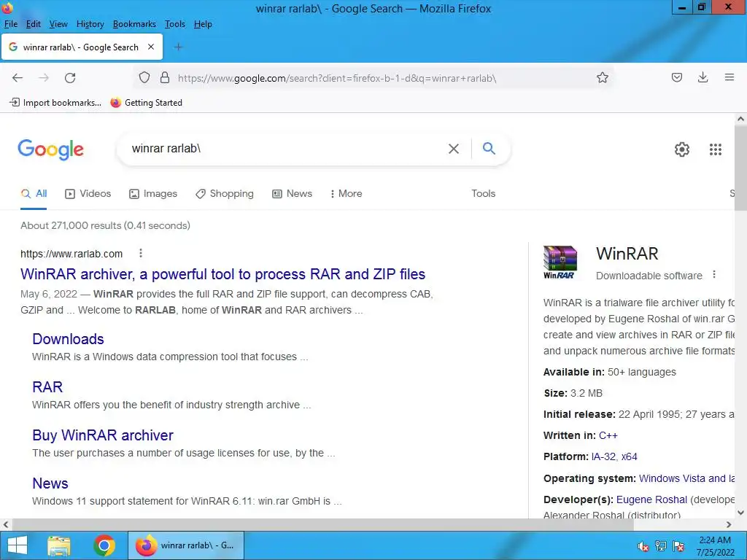Image resolution: width=747 pixels, height=560 pixels.
Task: Click the horizontal scrollbar right arrow
Action: (729, 524)
